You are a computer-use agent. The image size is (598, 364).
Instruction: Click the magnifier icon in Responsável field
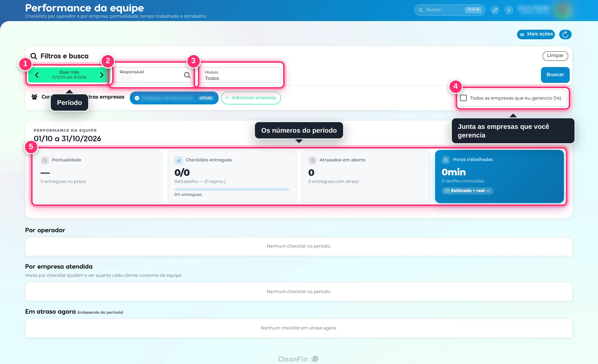coord(187,75)
